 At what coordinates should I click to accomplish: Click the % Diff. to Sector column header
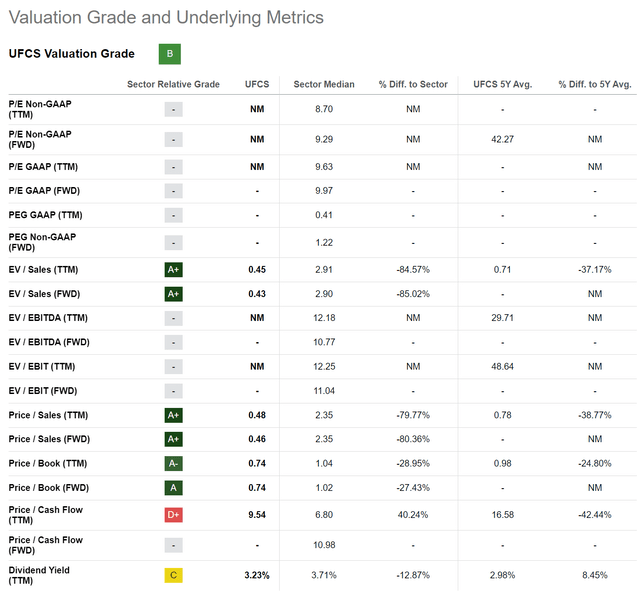point(413,84)
